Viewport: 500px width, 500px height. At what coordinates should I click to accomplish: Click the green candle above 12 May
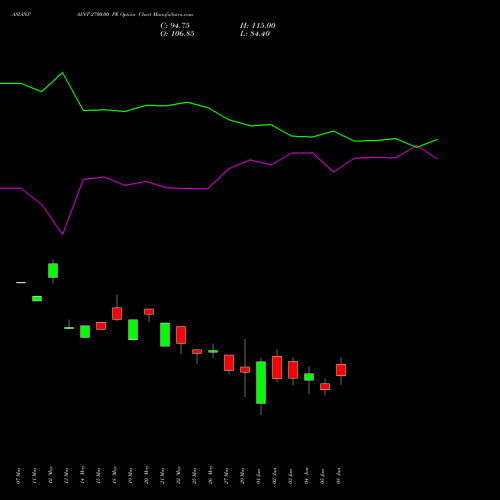tap(53, 270)
